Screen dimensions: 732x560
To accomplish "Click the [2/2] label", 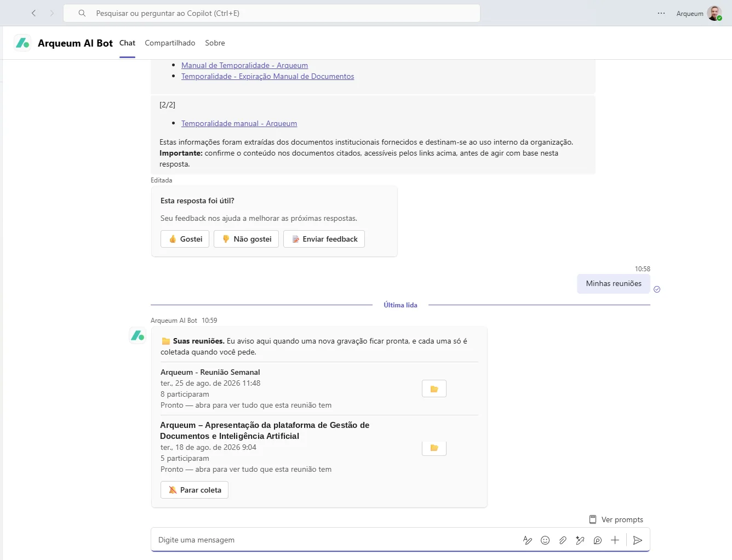I will click(x=167, y=105).
